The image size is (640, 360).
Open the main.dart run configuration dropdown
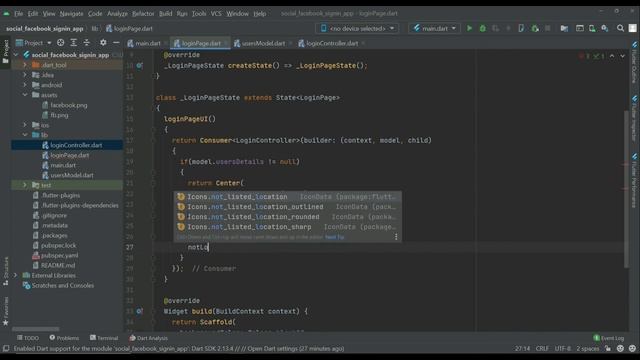(435, 28)
